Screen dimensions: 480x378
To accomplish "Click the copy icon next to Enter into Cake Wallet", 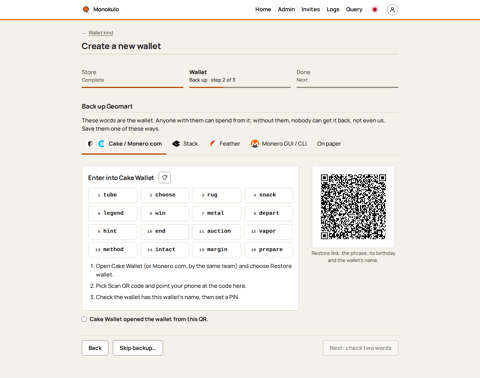I will click(165, 178).
